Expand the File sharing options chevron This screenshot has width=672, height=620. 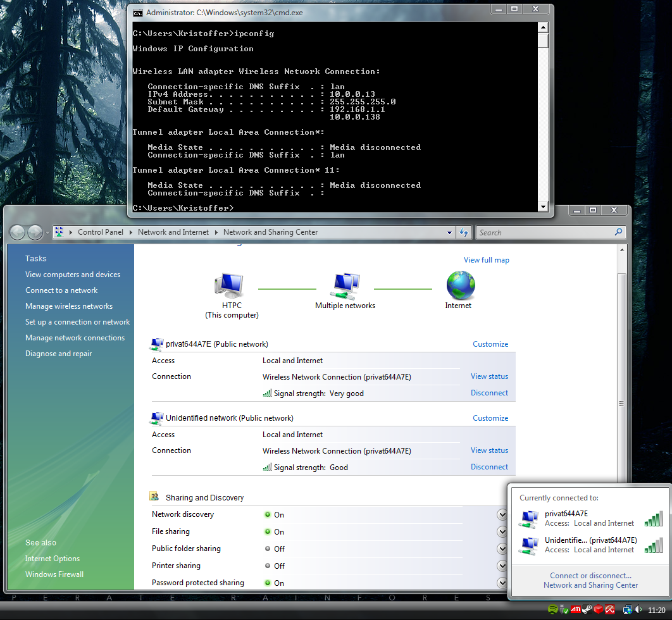pyautogui.click(x=502, y=532)
